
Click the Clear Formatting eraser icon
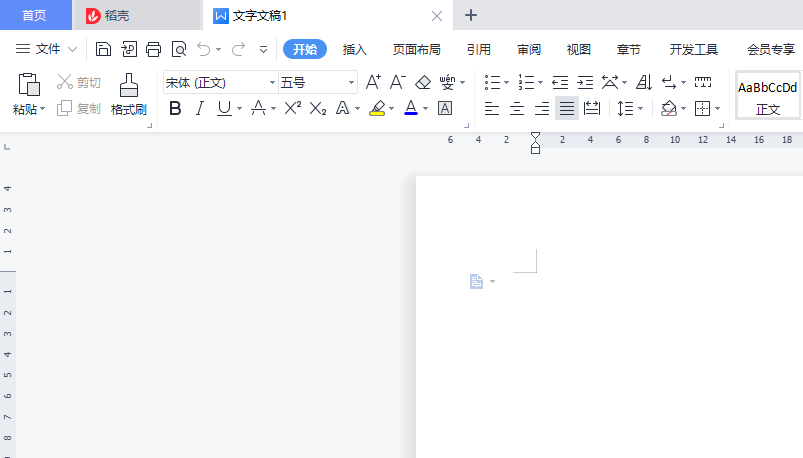(422, 82)
